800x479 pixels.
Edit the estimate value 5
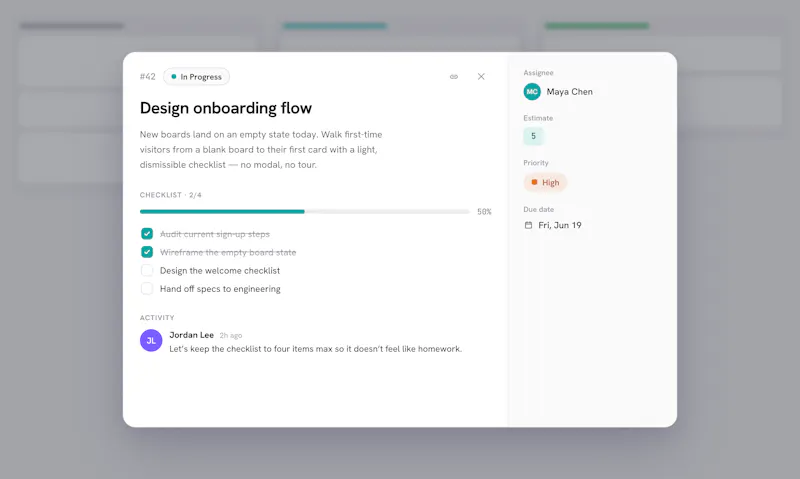point(533,136)
